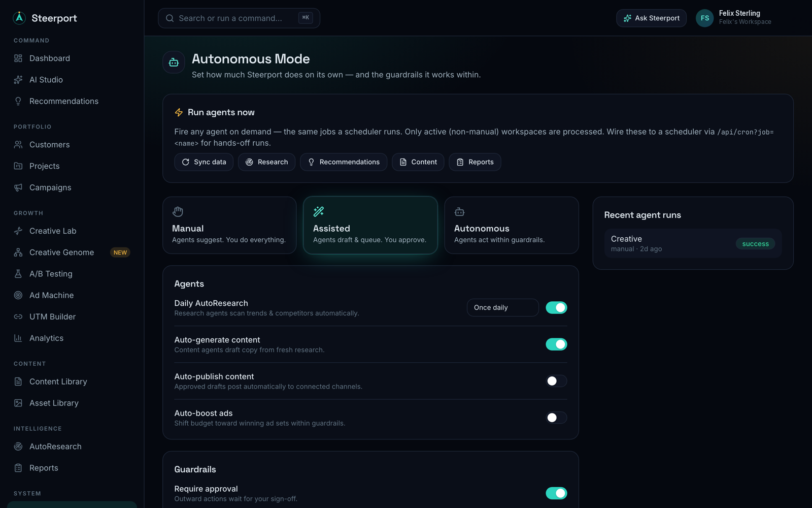Screen dimensions: 812x508
Task: Click the Campaigns megaphone icon
Action: pyautogui.click(x=18, y=187)
